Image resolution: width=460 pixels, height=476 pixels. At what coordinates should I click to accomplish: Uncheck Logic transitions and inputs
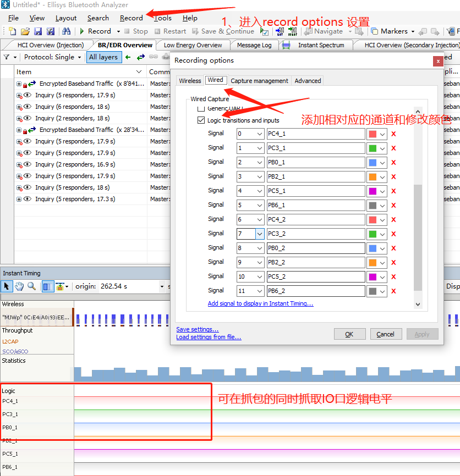(201, 120)
